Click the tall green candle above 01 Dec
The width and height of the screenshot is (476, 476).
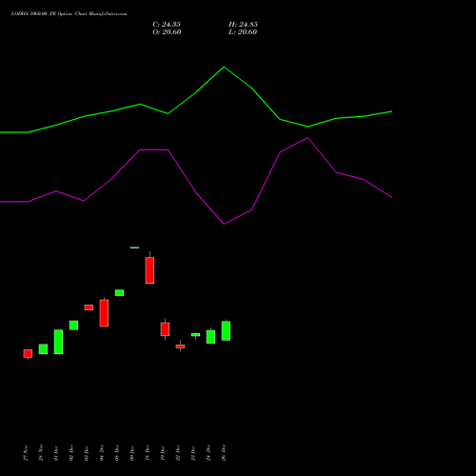(58, 342)
